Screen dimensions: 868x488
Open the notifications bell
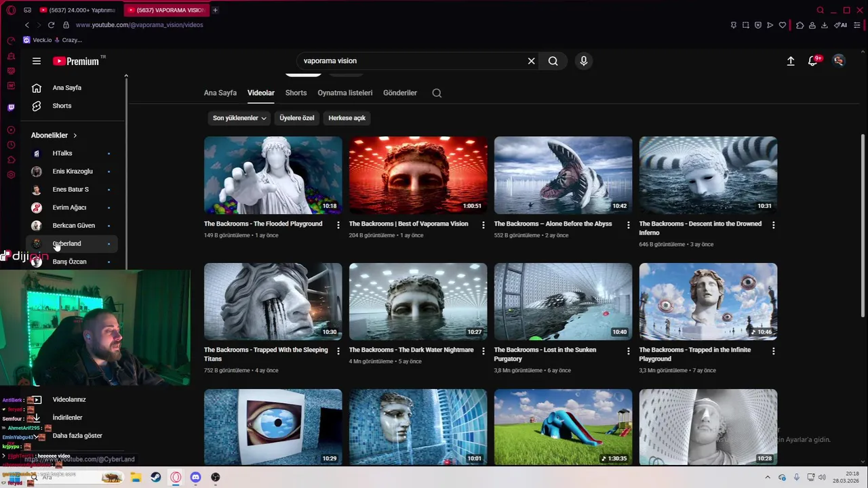click(x=813, y=61)
